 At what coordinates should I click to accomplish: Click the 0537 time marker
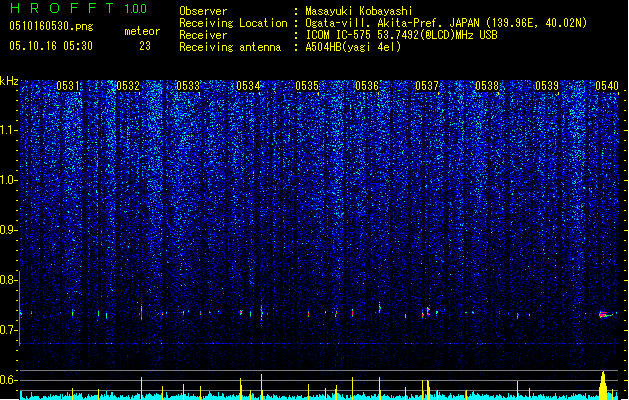[427, 86]
